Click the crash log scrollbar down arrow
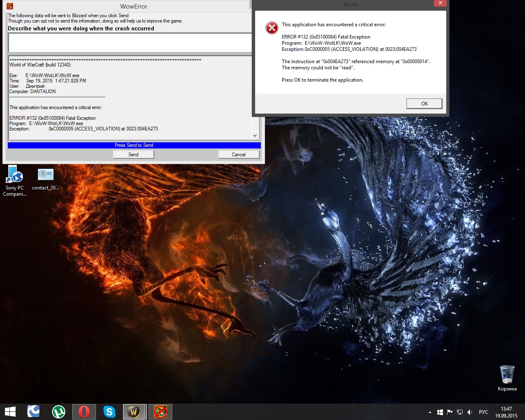The image size is (525, 420). [255, 136]
